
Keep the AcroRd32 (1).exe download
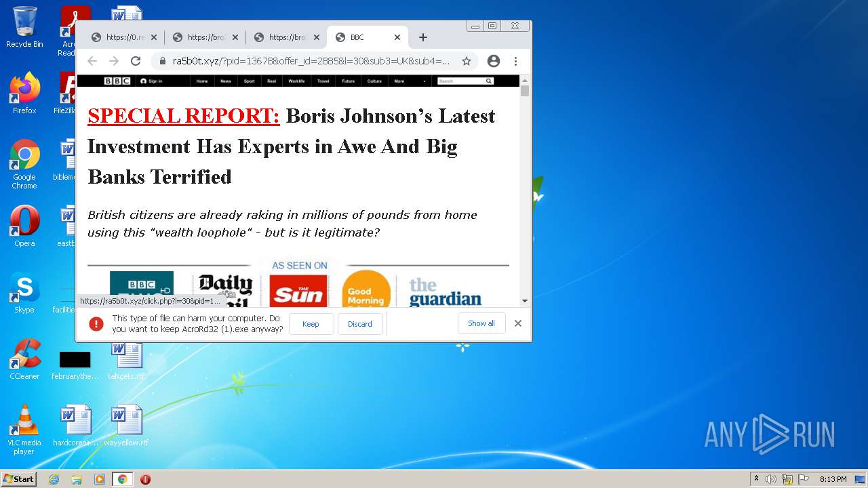tap(311, 324)
